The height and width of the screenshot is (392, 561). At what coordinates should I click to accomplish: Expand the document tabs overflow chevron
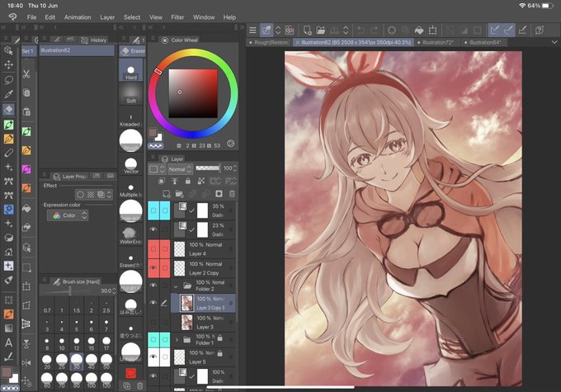coord(554,42)
